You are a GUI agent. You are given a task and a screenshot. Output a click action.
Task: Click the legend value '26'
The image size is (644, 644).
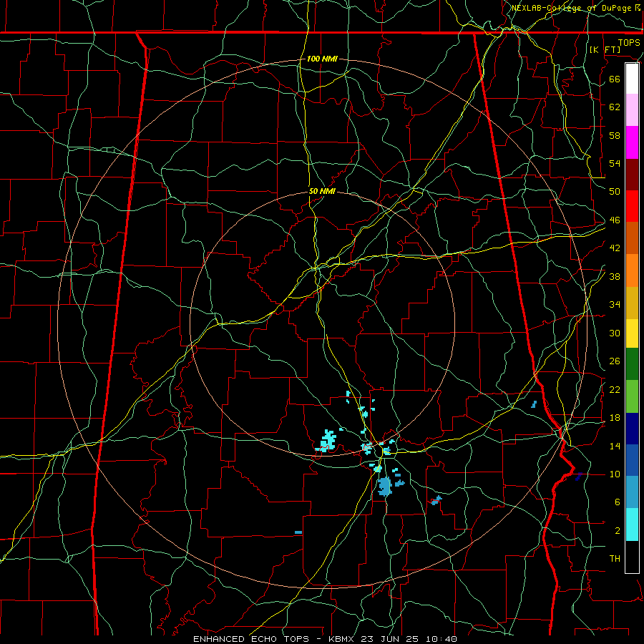(615, 361)
